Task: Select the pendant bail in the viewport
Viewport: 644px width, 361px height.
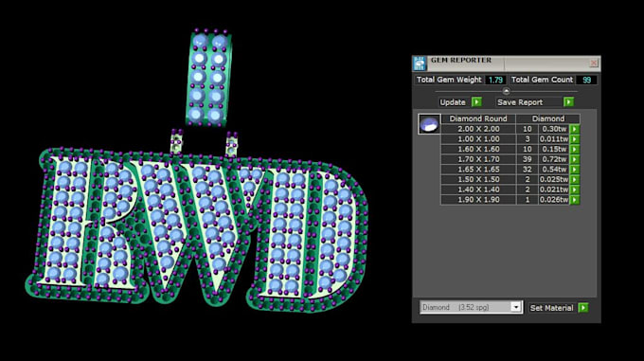Action: tap(208, 78)
